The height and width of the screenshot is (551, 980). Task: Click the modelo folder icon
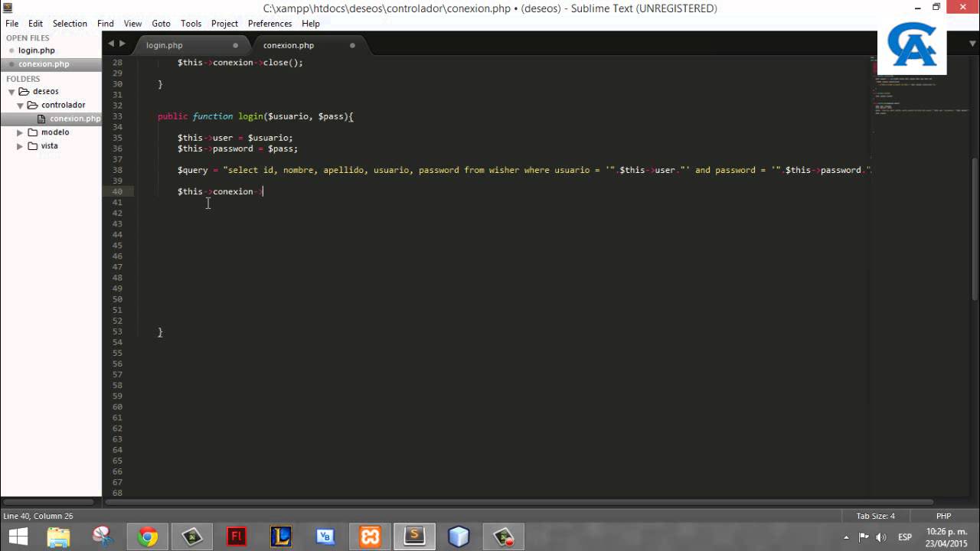pos(33,132)
